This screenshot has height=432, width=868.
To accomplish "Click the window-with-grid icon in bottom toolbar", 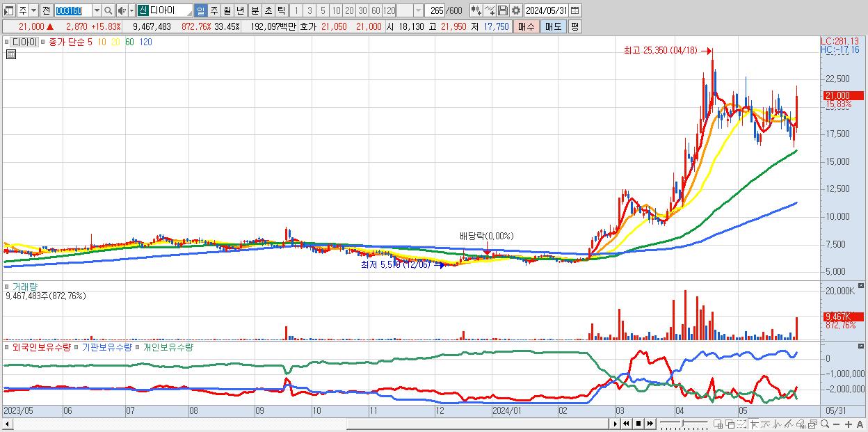I will coord(718,424).
